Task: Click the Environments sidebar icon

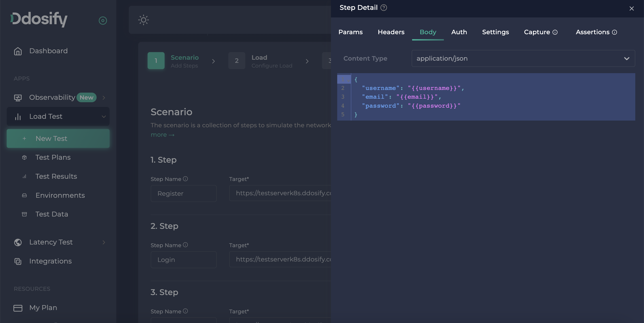Action: tap(24, 195)
